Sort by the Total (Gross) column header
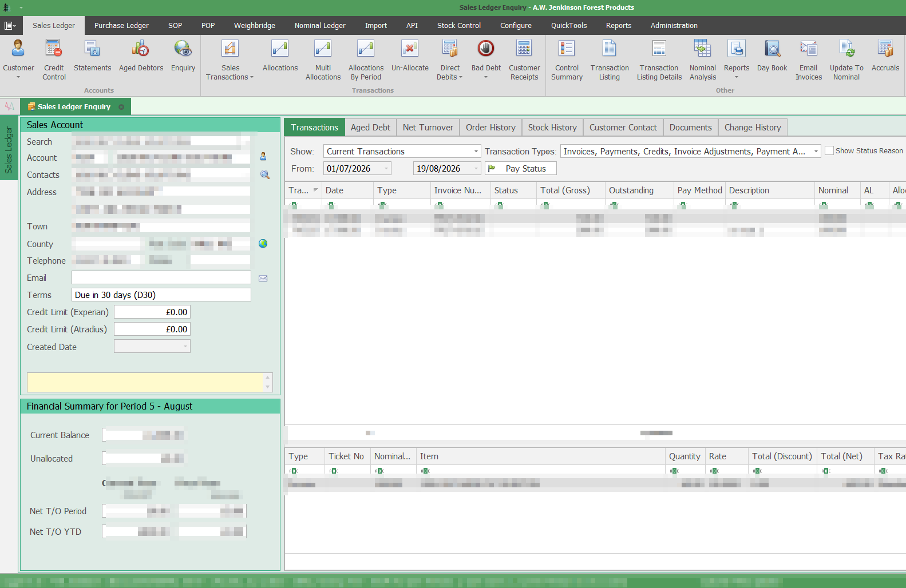Viewport: 906px width, 588px height. point(571,190)
